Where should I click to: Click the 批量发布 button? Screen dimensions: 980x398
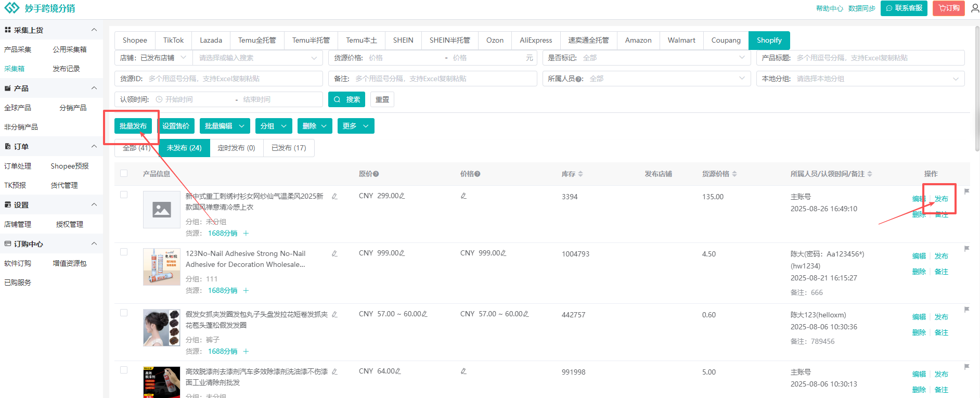click(133, 126)
